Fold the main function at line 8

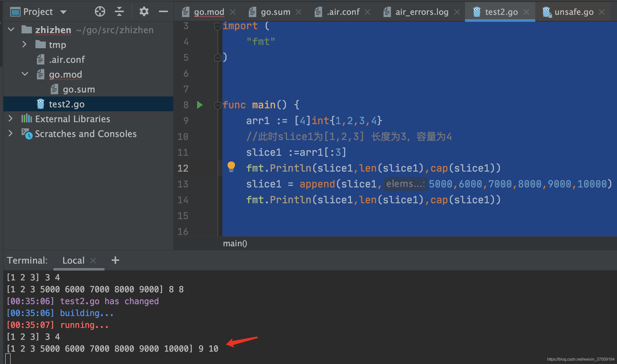pyautogui.click(x=217, y=105)
